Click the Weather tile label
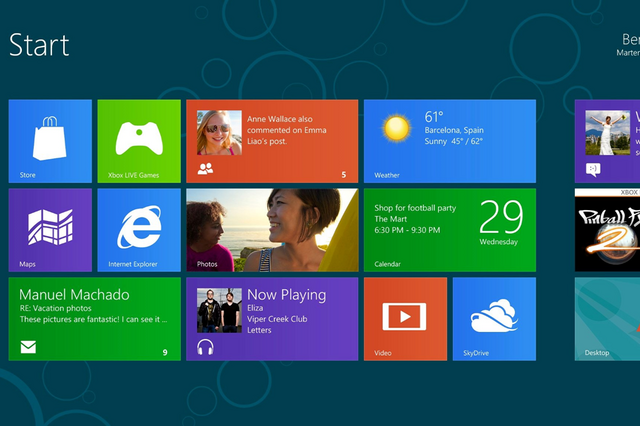This screenshot has width=640, height=426. [x=387, y=175]
